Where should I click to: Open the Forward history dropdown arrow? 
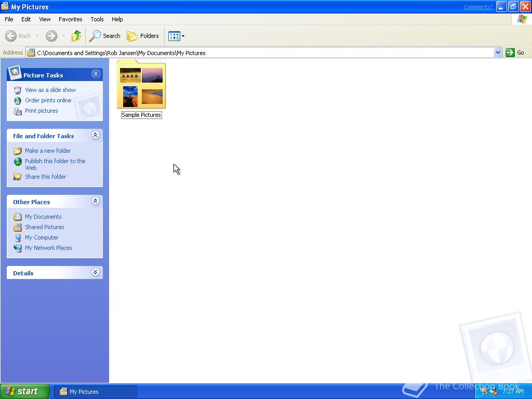tap(63, 36)
